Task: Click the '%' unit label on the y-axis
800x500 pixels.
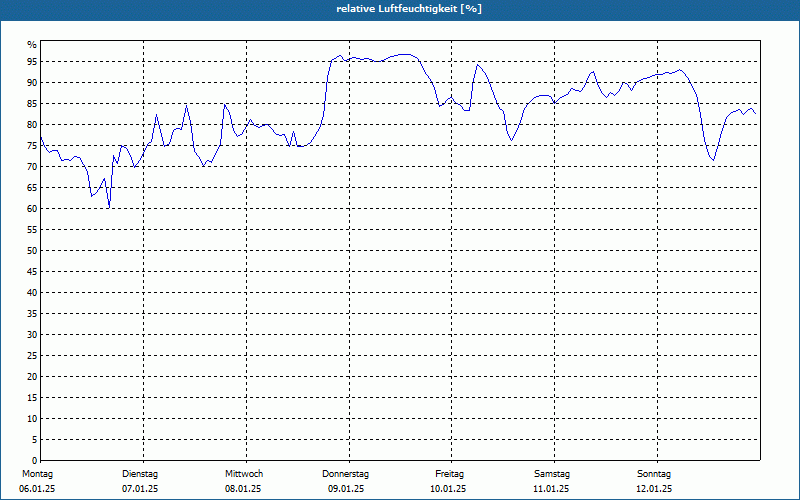Action: 32,45
